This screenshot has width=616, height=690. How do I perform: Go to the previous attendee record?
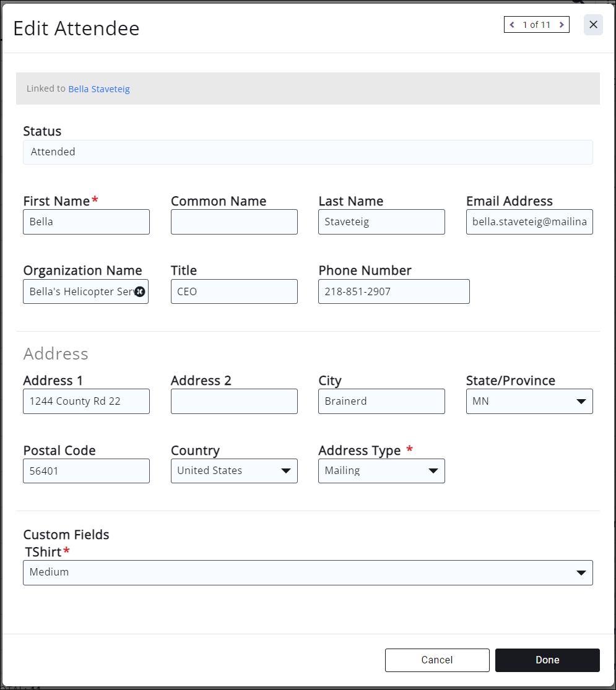(x=512, y=25)
